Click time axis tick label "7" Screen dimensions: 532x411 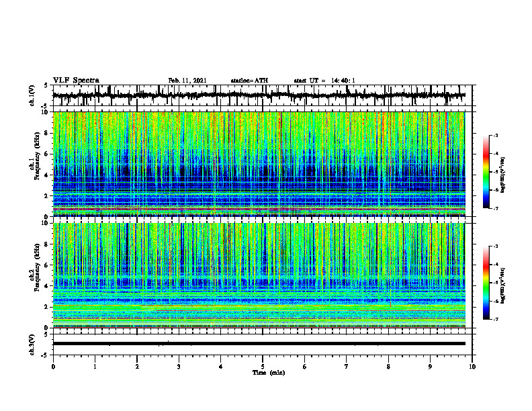tap(347, 367)
